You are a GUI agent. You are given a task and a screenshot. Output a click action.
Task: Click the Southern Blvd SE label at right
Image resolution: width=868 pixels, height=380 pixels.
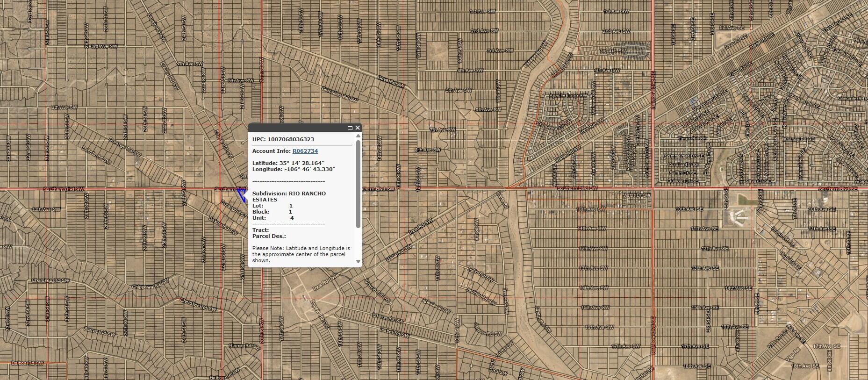pyautogui.click(x=838, y=189)
